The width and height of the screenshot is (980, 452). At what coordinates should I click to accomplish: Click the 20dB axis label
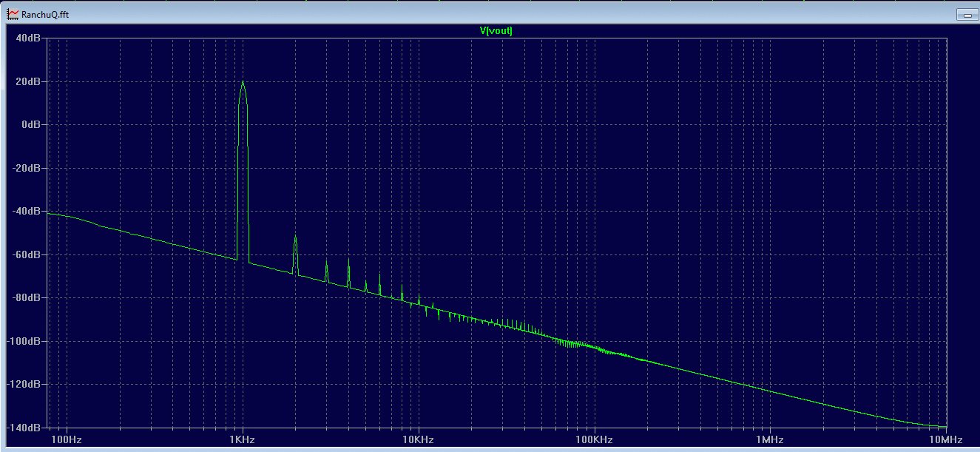tap(29, 81)
